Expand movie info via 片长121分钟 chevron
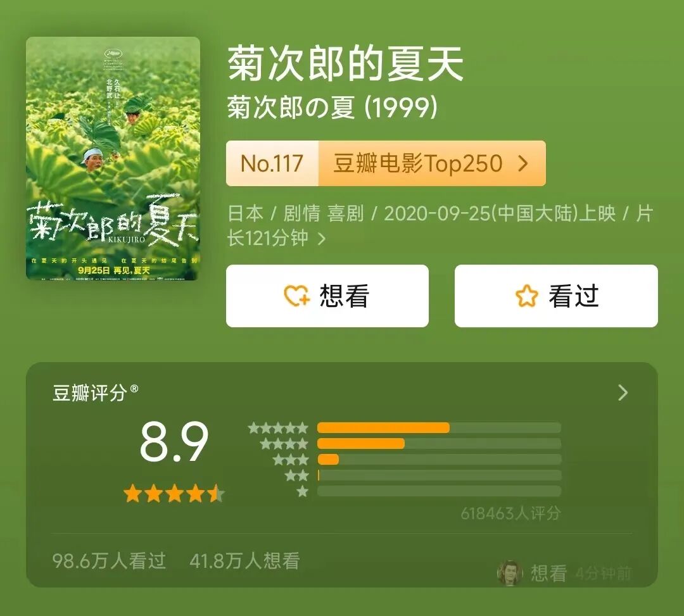Image resolution: width=684 pixels, height=616 pixels. 322,239
